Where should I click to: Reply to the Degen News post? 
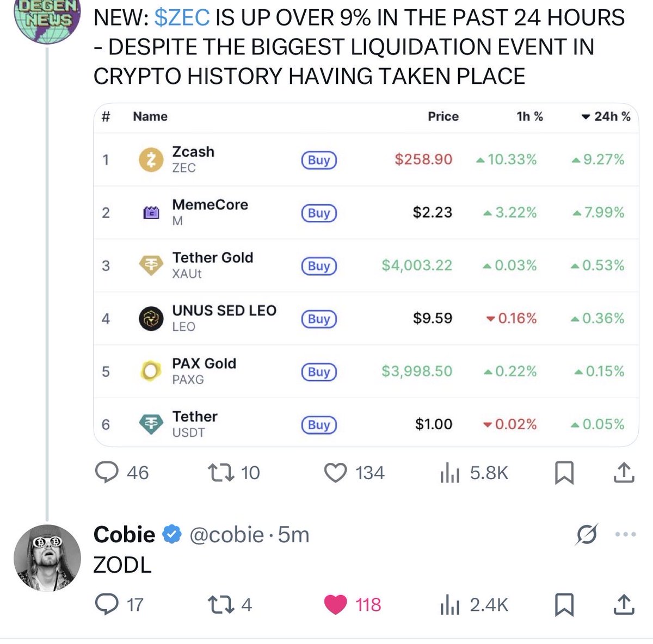(x=107, y=473)
